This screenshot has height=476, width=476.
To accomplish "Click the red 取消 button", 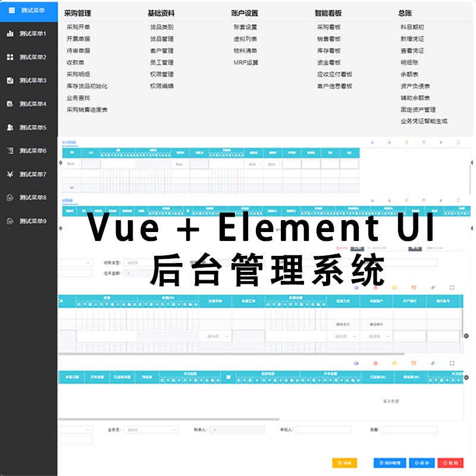I will tap(450, 463).
